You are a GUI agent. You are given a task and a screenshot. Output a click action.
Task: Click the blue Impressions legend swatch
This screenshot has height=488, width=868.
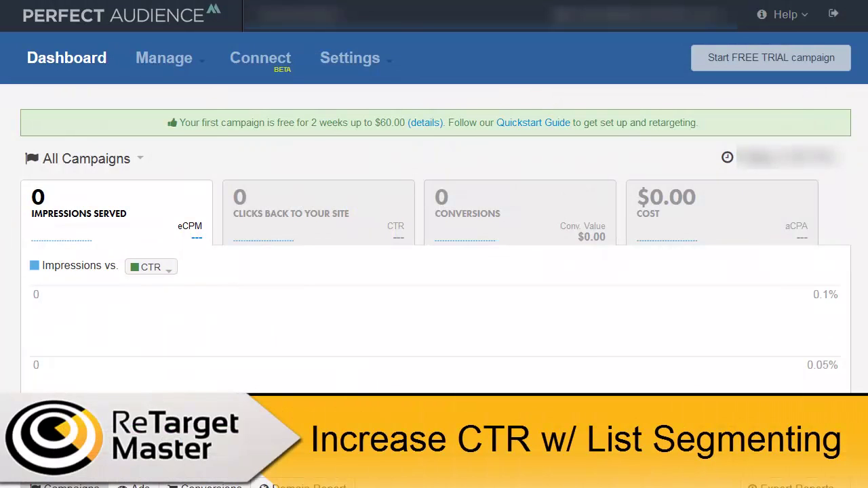35,266
